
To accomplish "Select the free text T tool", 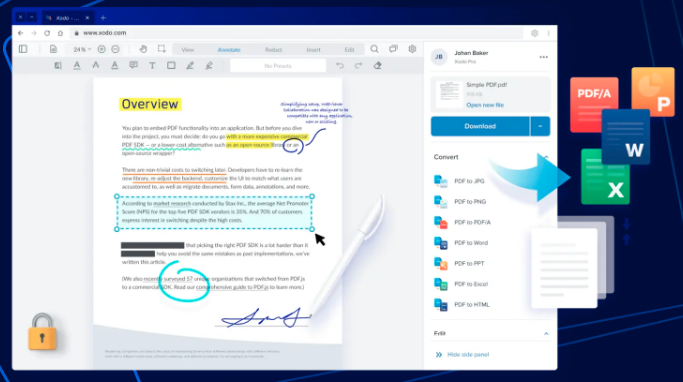I will (x=152, y=66).
